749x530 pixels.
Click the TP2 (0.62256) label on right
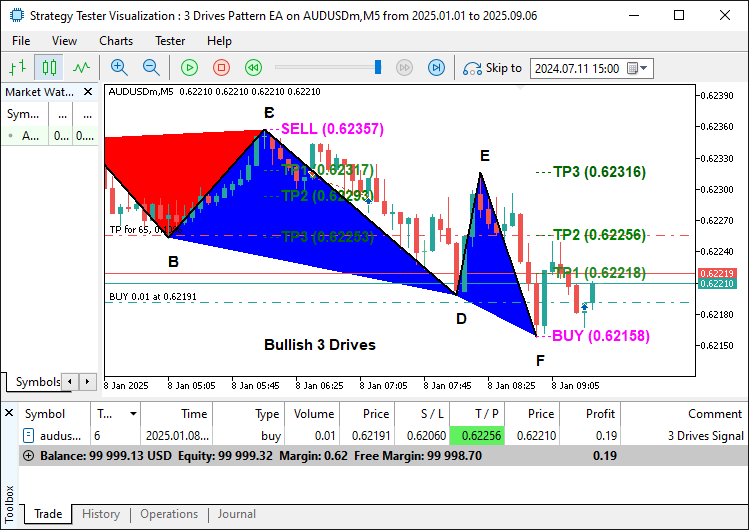point(599,235)
